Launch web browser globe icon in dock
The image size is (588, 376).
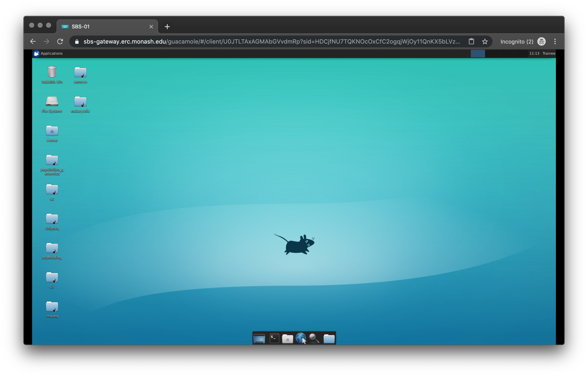point(301,338)
